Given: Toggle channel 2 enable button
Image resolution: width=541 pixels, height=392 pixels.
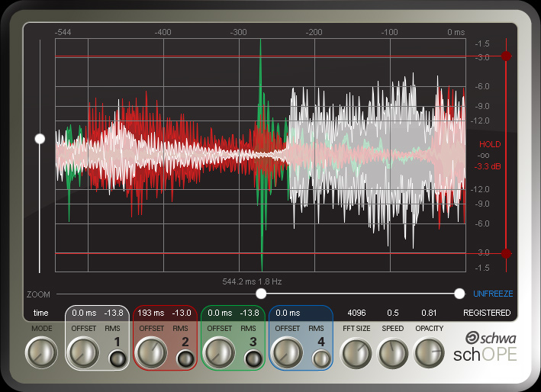Looking at the screenshot, I should (185, 359).
